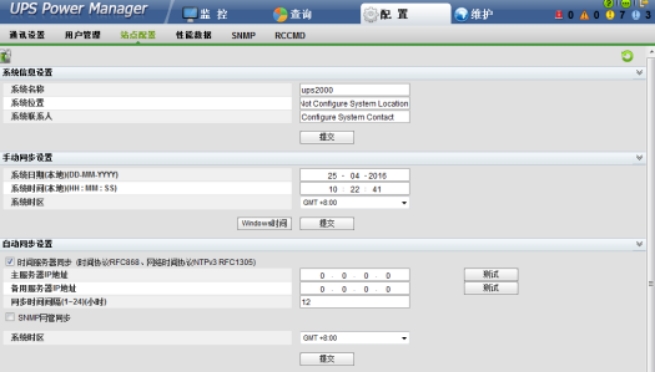This screenshot has height=373, width=655.
Task: Toggle 时间服务器同步 checkbox
Action: pyautogui.click(x=10, y=261)
